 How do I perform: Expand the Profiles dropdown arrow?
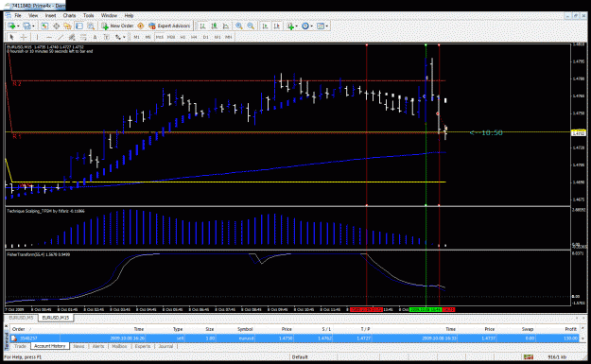[x=33, y=26]
